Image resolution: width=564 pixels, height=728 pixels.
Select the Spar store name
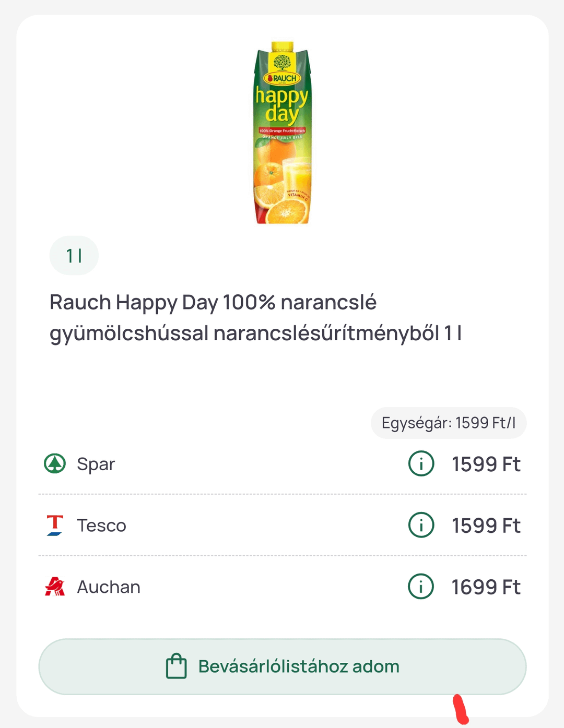[96, 464]
